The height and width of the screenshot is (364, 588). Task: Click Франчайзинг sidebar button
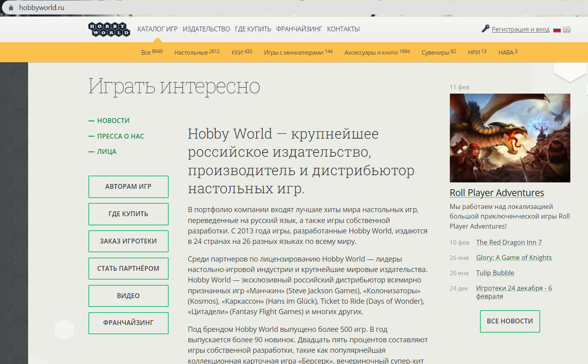(x=129, y=323)
